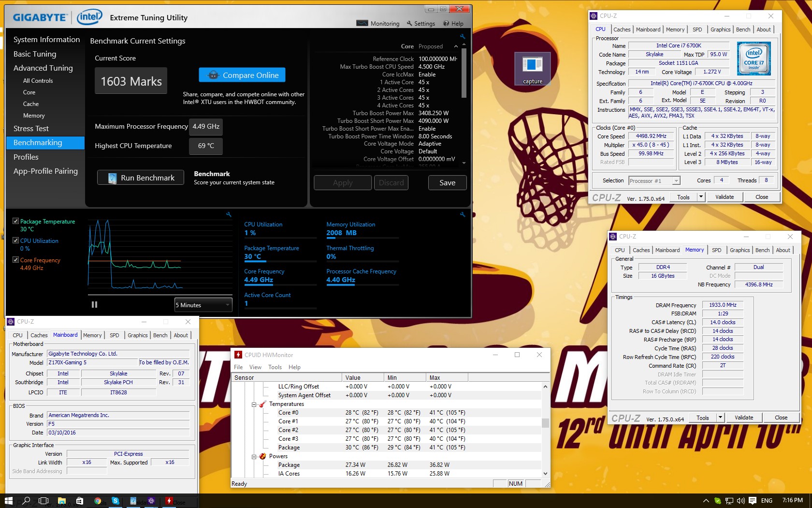Viewport: 812px width, 508px height.
Task: Switch to SPD tab in Memory CPU-Z window
Action: (716, 250)
